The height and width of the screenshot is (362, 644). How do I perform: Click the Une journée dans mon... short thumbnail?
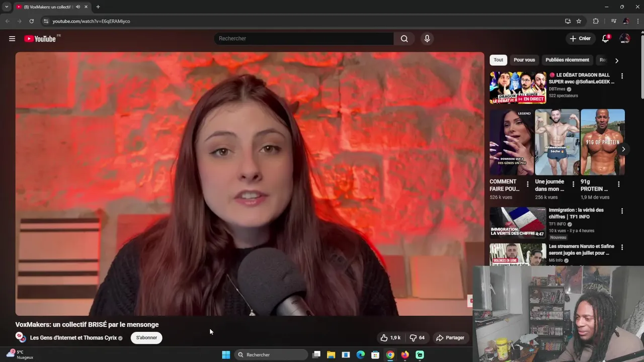point(557,142)
